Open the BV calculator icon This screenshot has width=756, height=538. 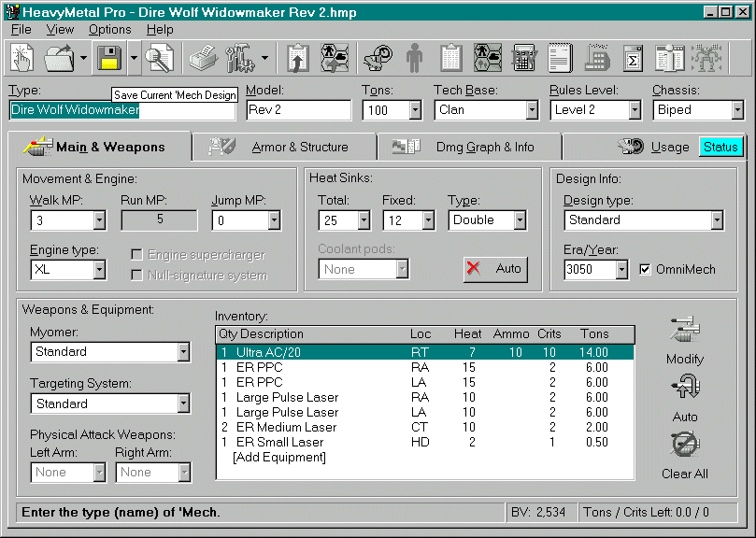(x=524, y=58)
